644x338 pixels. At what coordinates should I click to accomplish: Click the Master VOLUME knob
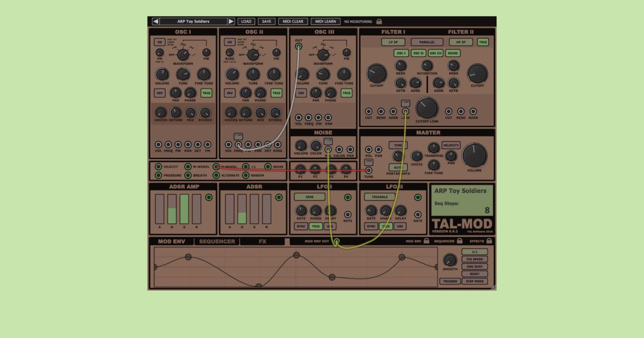coord(474,155)
